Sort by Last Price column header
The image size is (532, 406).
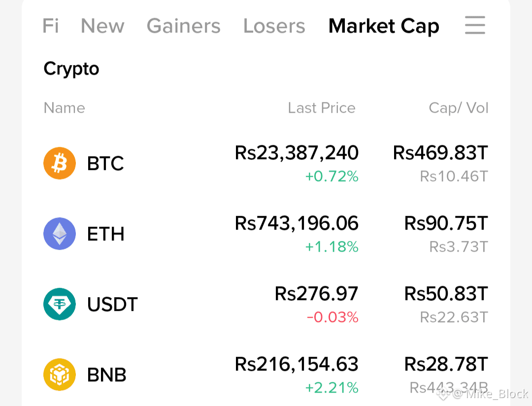322,108
